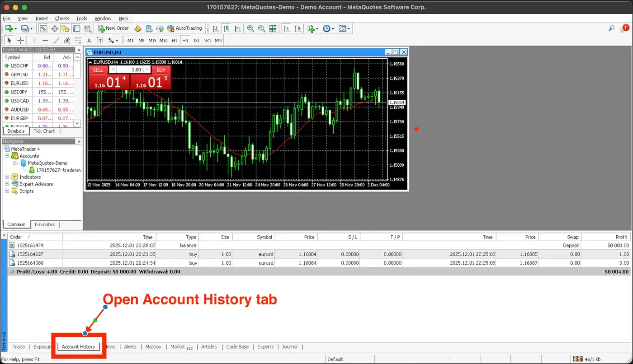Close the Market Watch panel
Viewport: 633px width, 364px height.
pos(79,50)
